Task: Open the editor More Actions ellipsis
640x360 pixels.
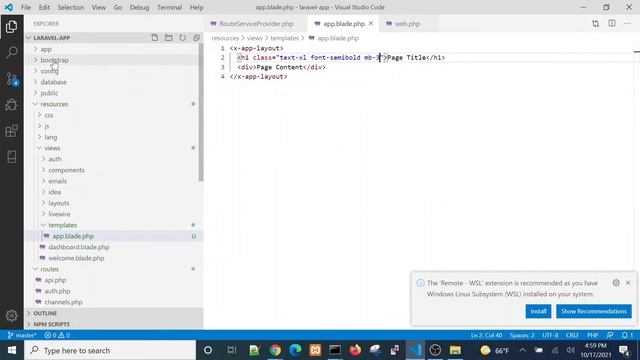Action: (627, 24)
